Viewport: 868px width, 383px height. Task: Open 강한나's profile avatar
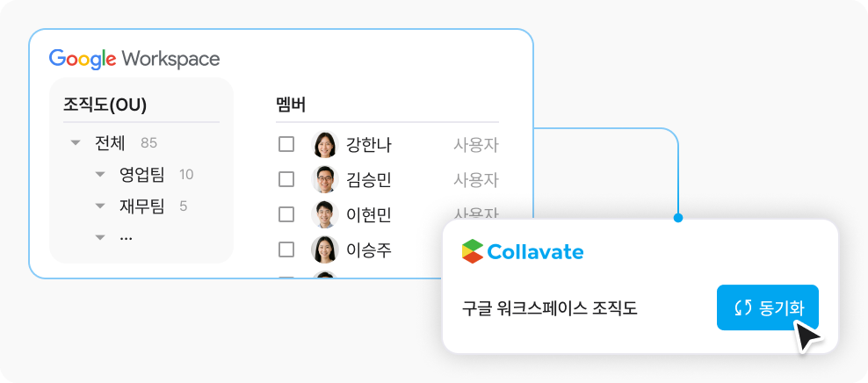325,144
